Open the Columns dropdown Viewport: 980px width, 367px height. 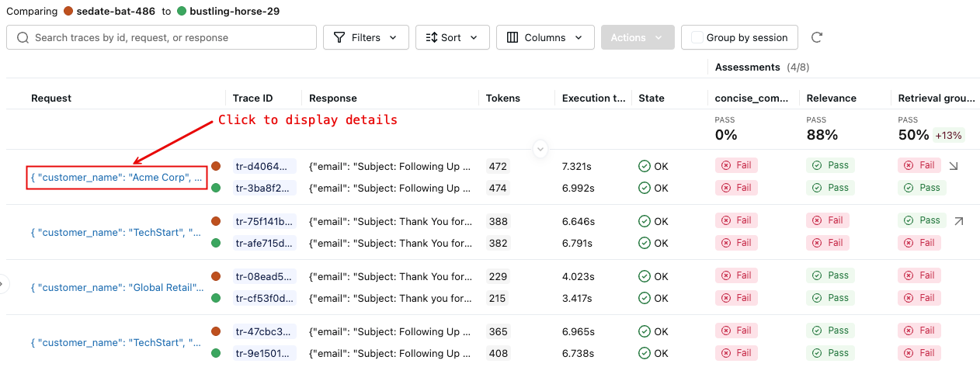(544, 37)
